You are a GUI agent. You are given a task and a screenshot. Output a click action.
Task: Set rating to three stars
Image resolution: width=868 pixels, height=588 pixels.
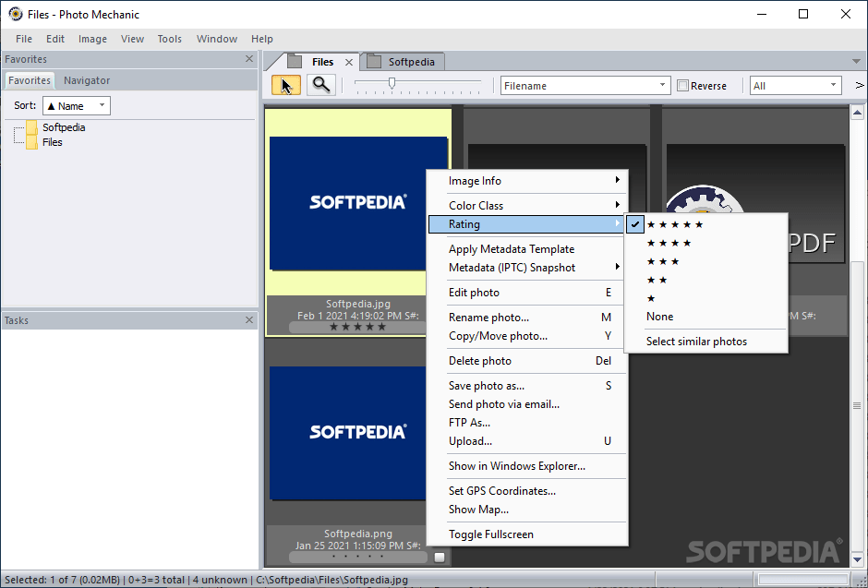click(705, 261)
